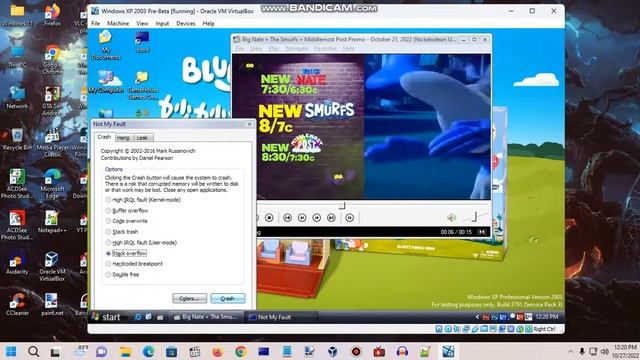
Task: Click the Colors... button
Action: [x=189, y=298]
